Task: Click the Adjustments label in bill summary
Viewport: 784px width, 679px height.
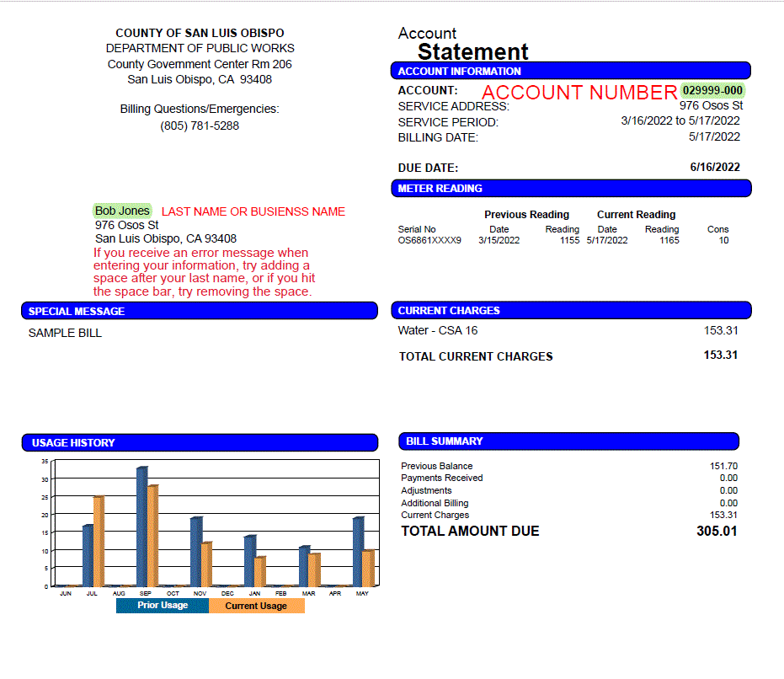Action: point(426,490)
